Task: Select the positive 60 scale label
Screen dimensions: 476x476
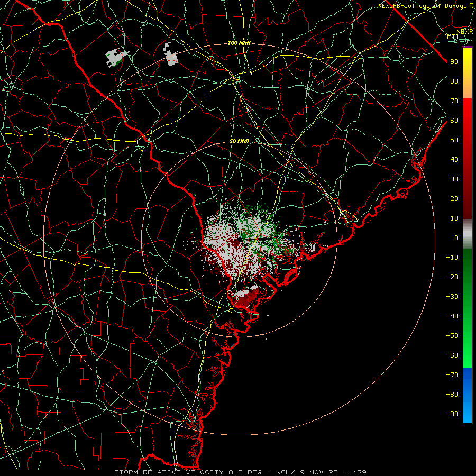Action: [x=454, y=121]
